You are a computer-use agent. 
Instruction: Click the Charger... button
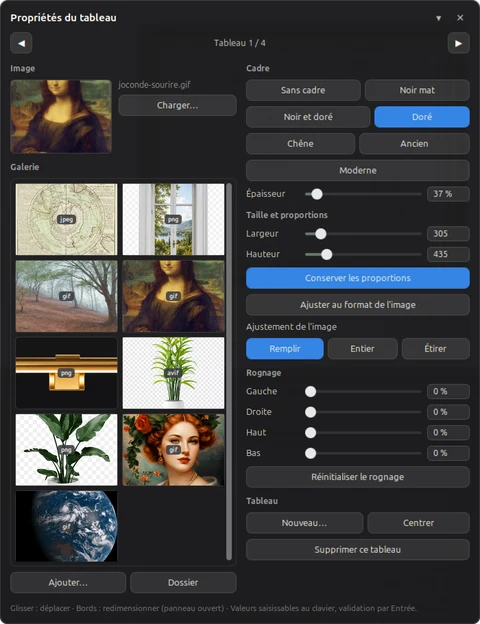[178, 105]
